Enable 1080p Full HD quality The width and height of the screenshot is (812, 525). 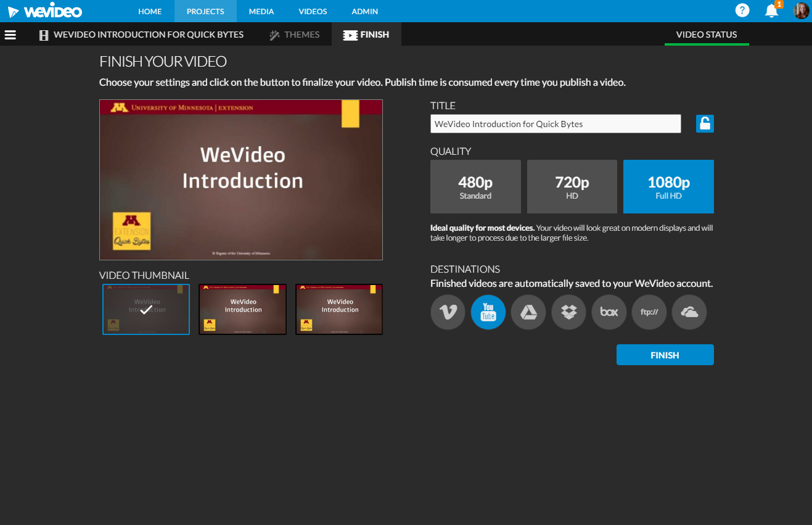[668, 186]
